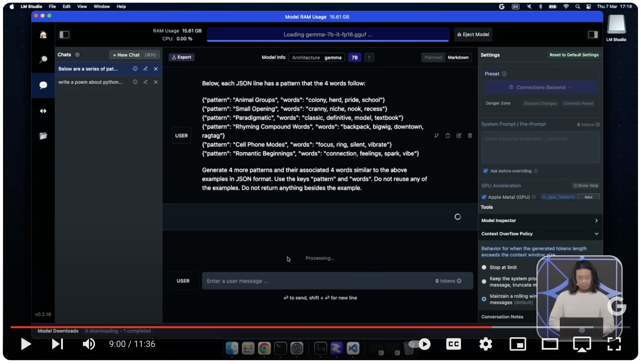Delete the user message with trash icon
The height and width of the screenshot is (364, 641).
coord(470,135)
